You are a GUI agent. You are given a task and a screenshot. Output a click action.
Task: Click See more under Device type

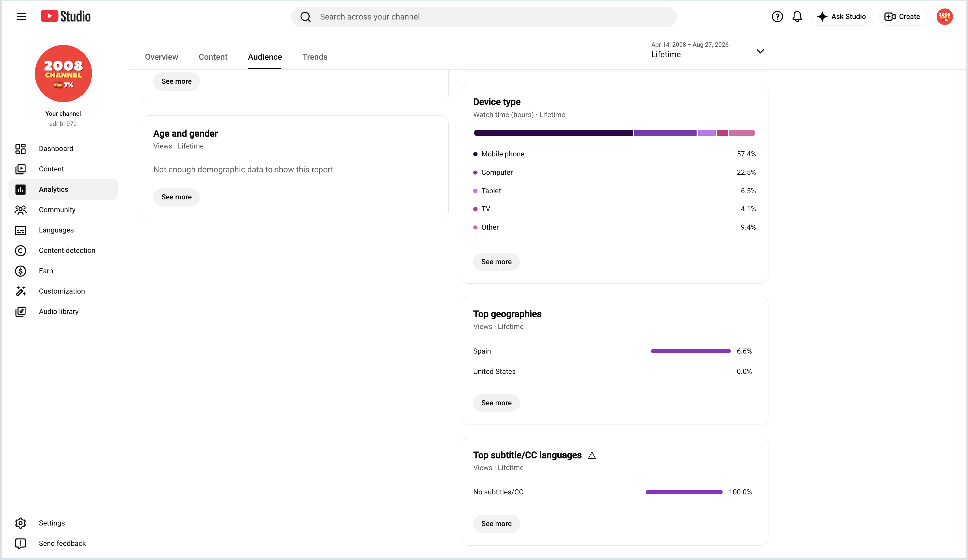pos(496,262)
